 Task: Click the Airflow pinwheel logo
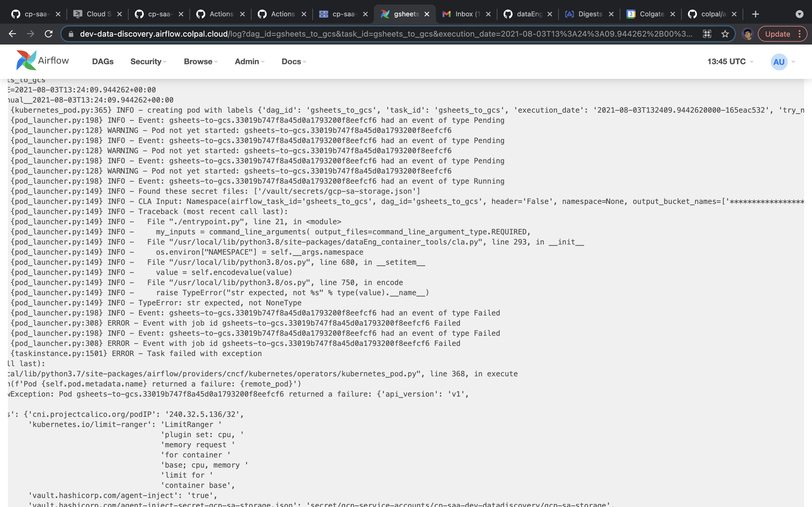pyautogui.click(x=26, y=60)
